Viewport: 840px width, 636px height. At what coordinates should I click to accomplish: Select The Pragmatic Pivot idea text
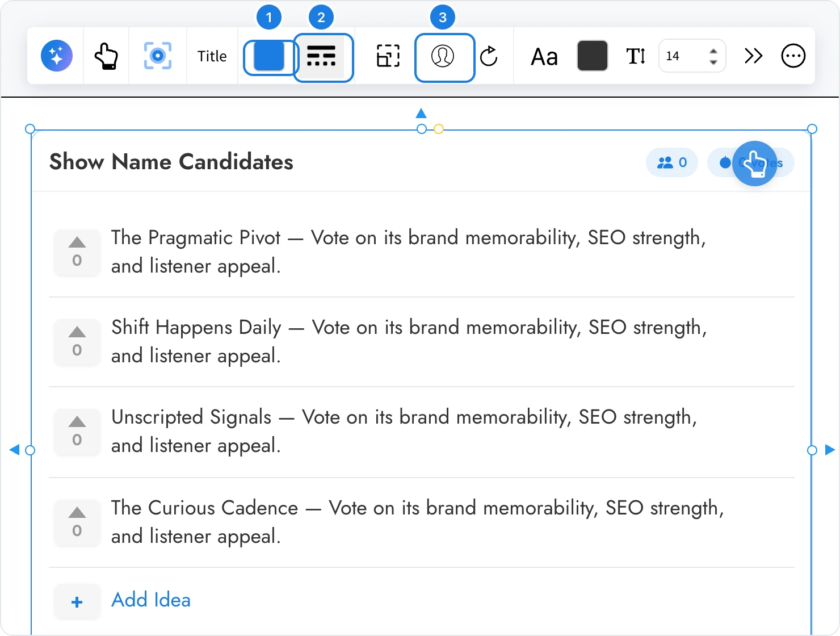coord(409,252)
